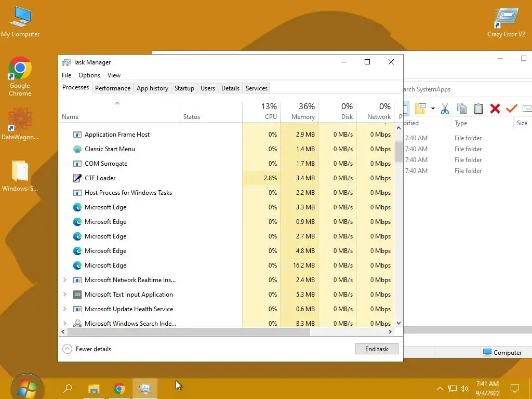Image resolution: width=532 pixels, height=399 pixels.
Task: Open the Google Chrome desktop shortcut
Action: tap(20, 76)
